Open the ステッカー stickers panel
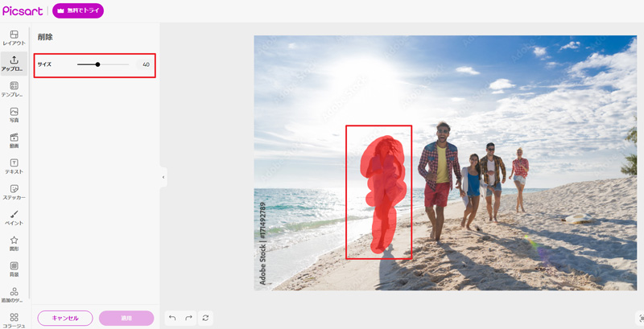This screenshot has width=644, height=329. [x=14, y=192]
